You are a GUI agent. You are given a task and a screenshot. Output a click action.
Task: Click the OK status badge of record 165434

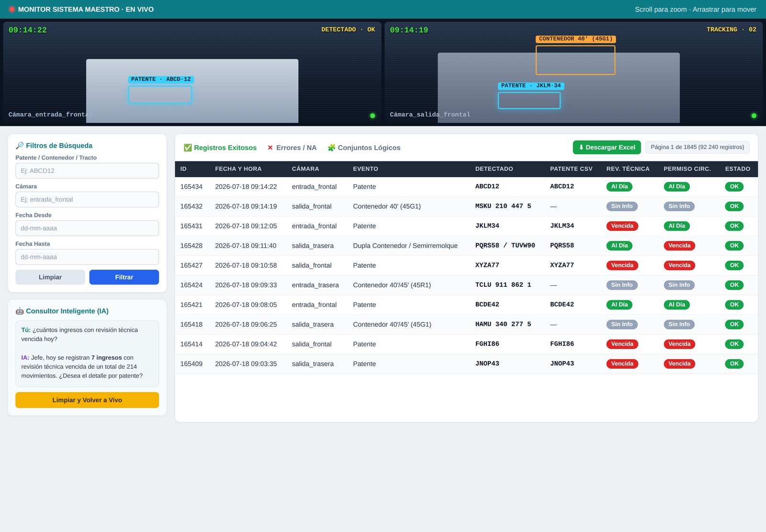734,187
